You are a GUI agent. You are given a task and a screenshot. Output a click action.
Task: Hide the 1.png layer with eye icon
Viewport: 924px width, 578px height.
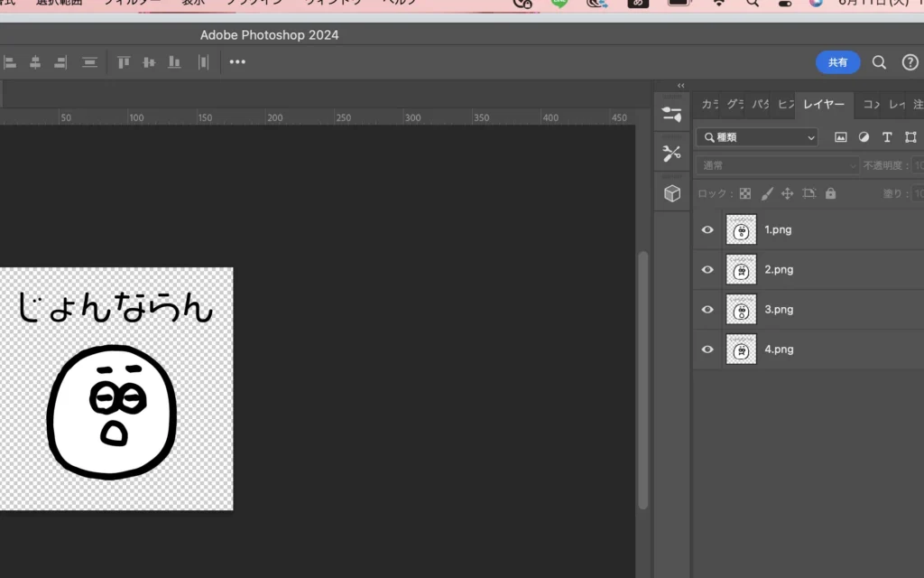click(x=707, y=230)
